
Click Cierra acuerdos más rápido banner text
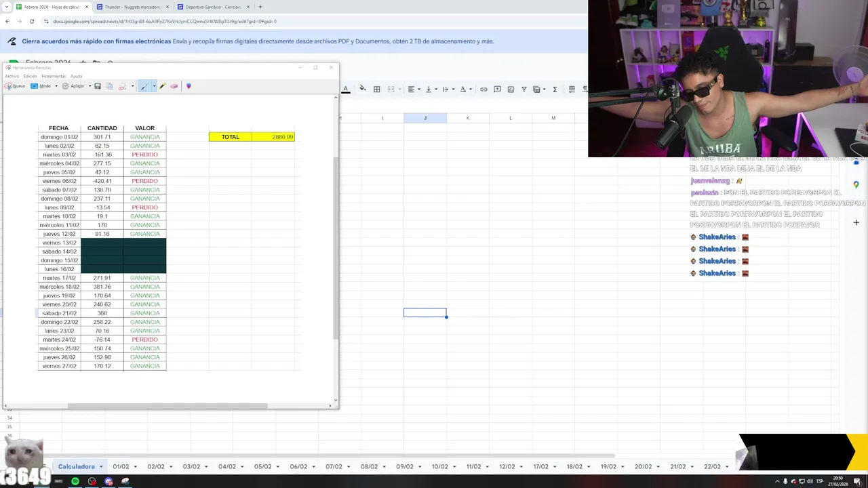point(96,41)
